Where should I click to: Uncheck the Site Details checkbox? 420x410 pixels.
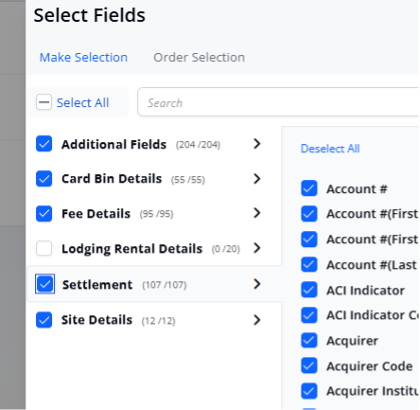[x=44, y=320]
